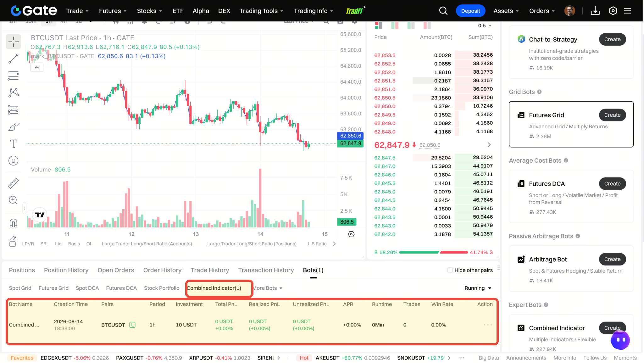Expand the More Bots dropdown
Image resolution: width=644 pixels, height=363 pixels.
pos(268,288)
